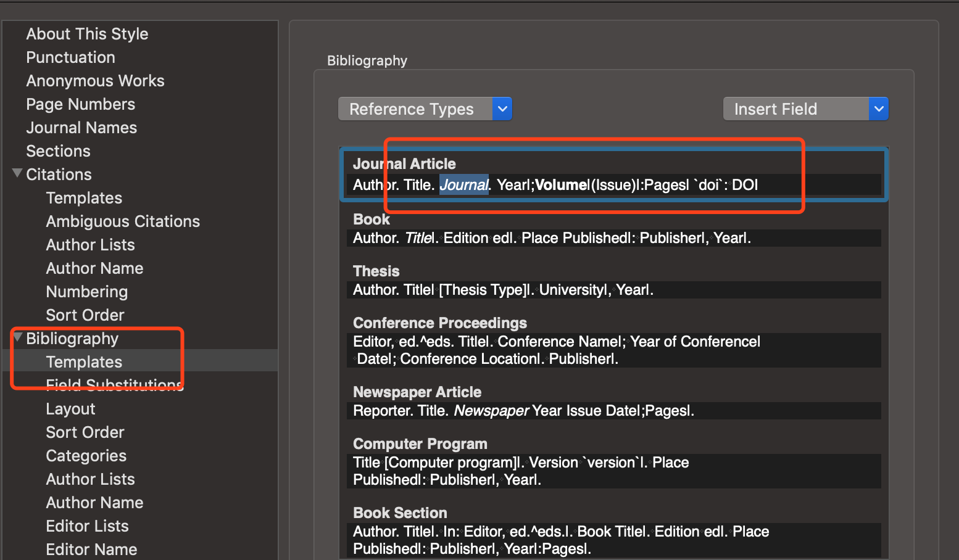Click italic Newspaper field in template

pyautogui.click(x=492, y=411)
